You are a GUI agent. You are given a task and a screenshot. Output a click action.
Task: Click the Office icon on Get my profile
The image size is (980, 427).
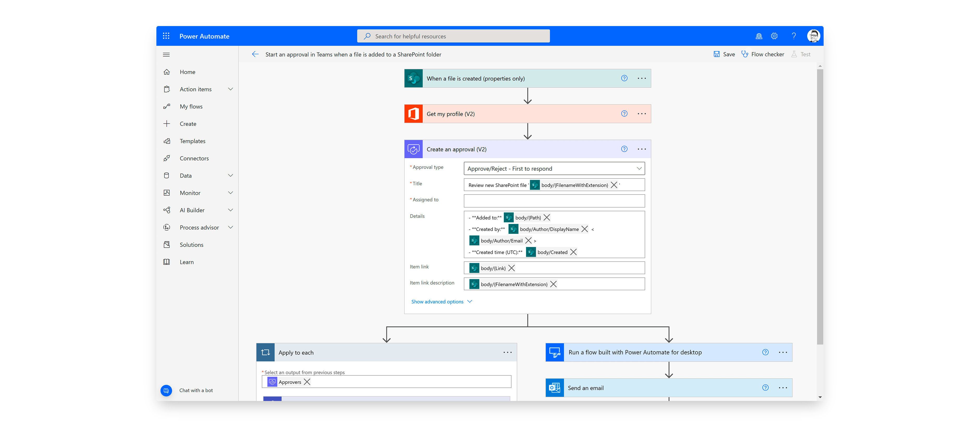[414, 114]
